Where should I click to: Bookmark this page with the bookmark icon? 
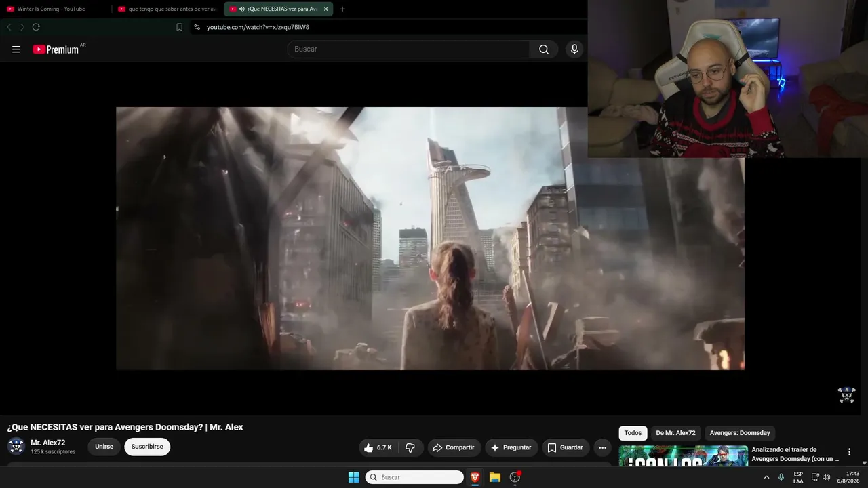[x=179, y=27]
